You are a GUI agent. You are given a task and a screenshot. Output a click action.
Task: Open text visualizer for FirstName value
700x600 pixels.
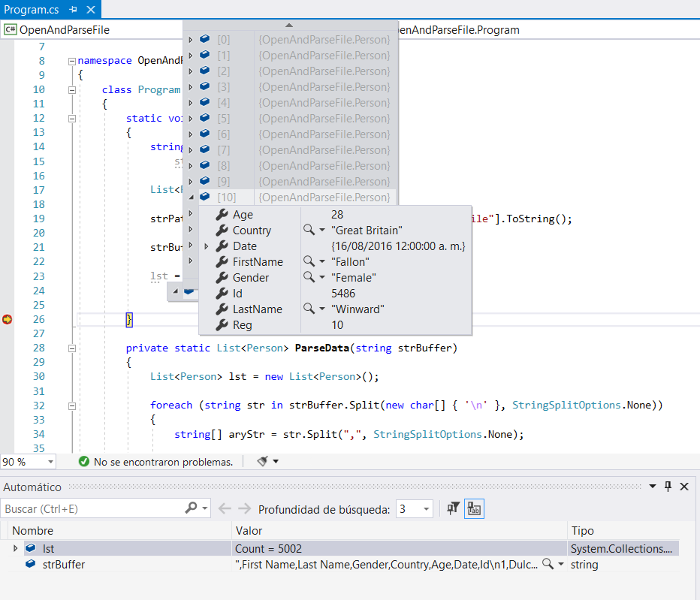pyautogui.click(x=309, y=262)
